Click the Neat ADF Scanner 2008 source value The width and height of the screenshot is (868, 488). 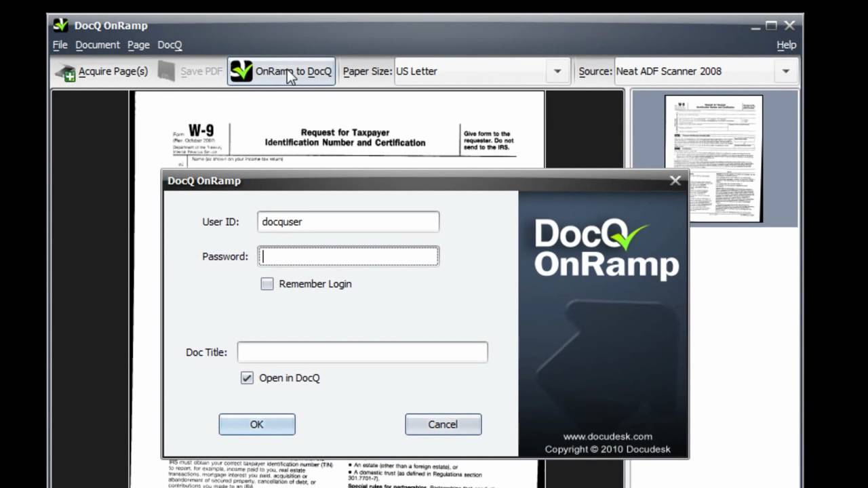point(669,71)
